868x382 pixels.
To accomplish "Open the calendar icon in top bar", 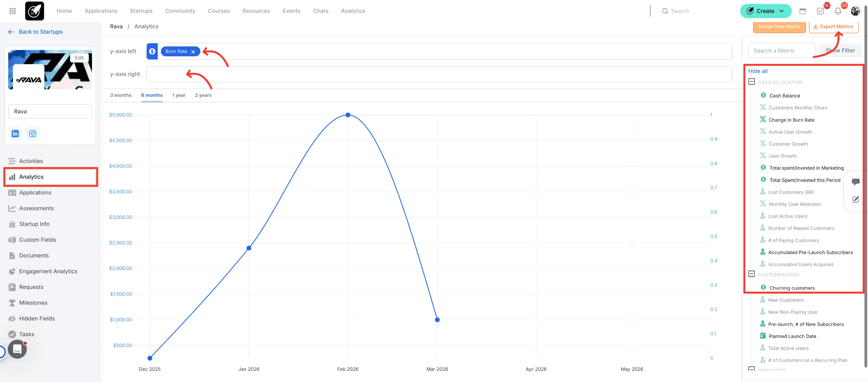I will pos(803,11).
